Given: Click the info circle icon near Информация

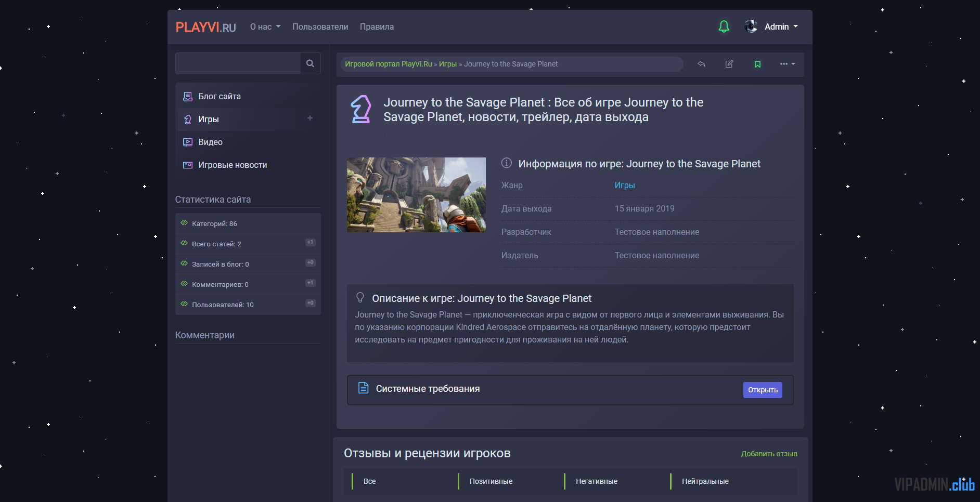Looking at the screenshot, I should tap(506, 163).
